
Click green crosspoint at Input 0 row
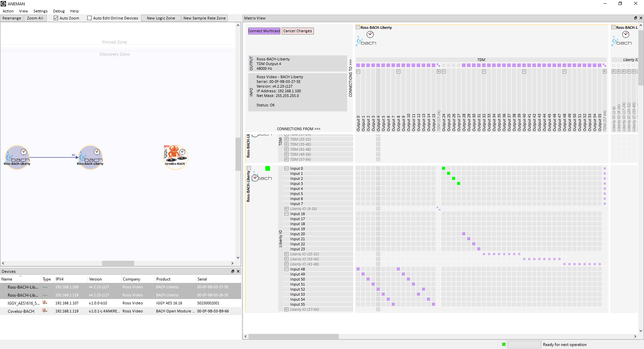click(x=443, y=168)
